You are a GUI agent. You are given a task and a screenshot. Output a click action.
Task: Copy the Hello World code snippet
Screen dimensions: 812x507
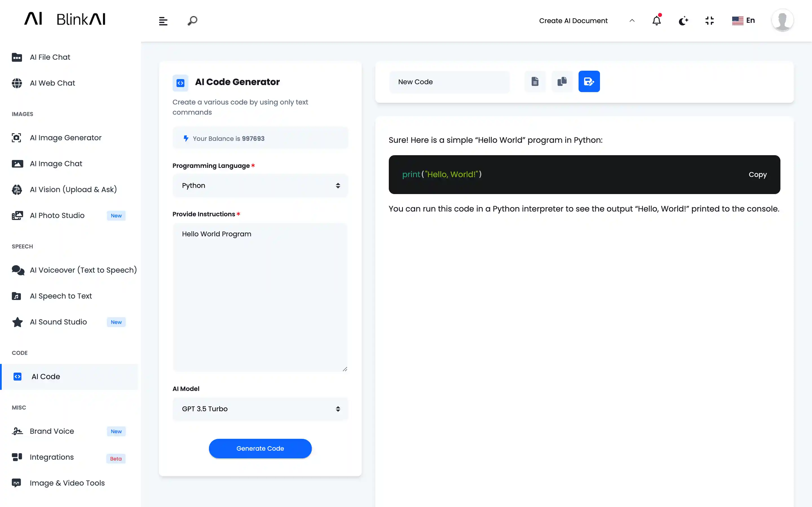tap(758, 174)
